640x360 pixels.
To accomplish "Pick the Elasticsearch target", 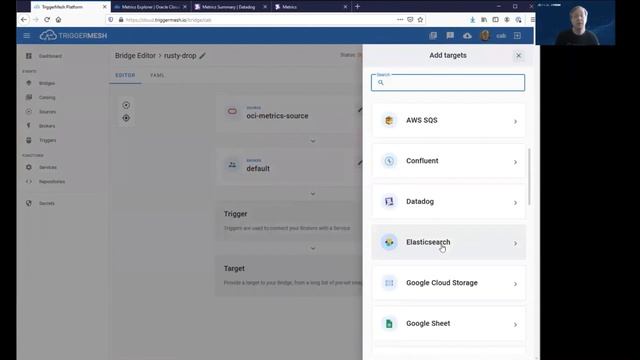I will click(x=449, y=242).
